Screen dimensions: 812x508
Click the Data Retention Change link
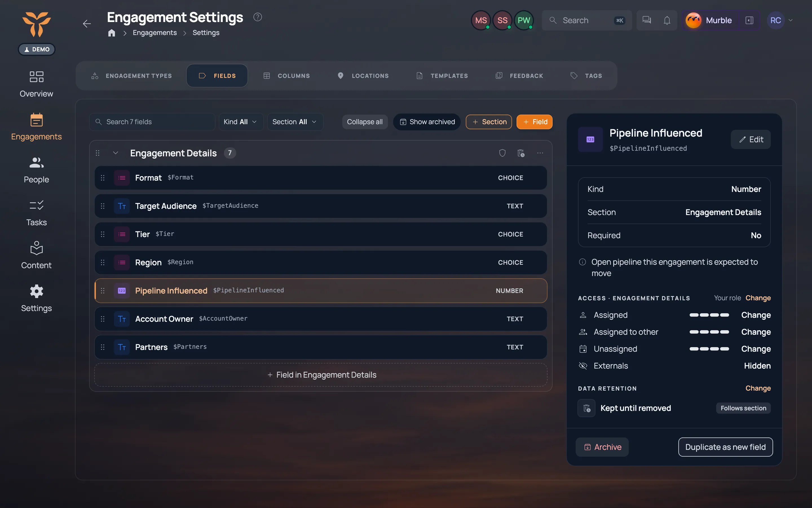click(x=758, y=388)
